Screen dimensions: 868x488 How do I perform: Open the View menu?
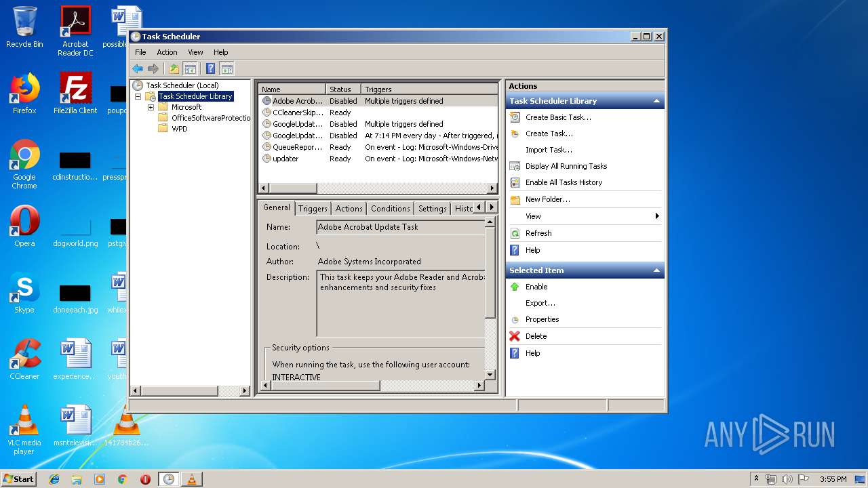tap(195, 52)
